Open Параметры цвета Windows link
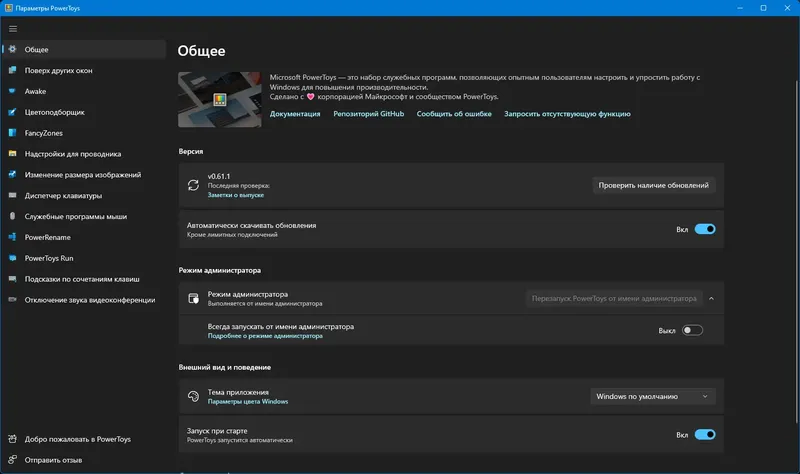 pyautogui.click(x=247, y=402)
